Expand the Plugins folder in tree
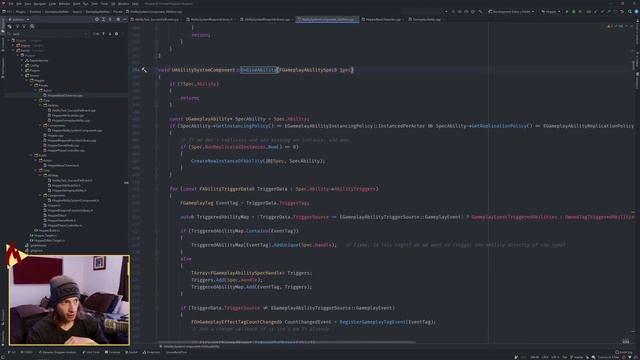 (x=22, y=70)
